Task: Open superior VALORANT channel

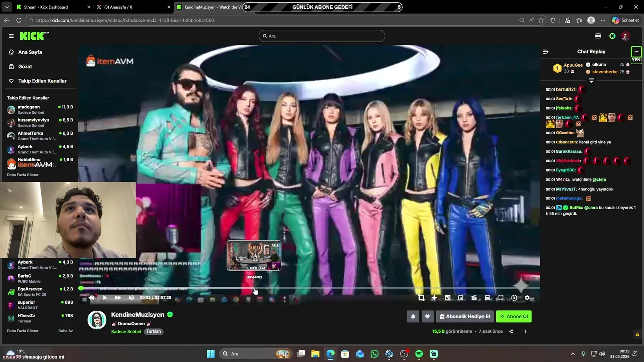Action: coord(39,305)
